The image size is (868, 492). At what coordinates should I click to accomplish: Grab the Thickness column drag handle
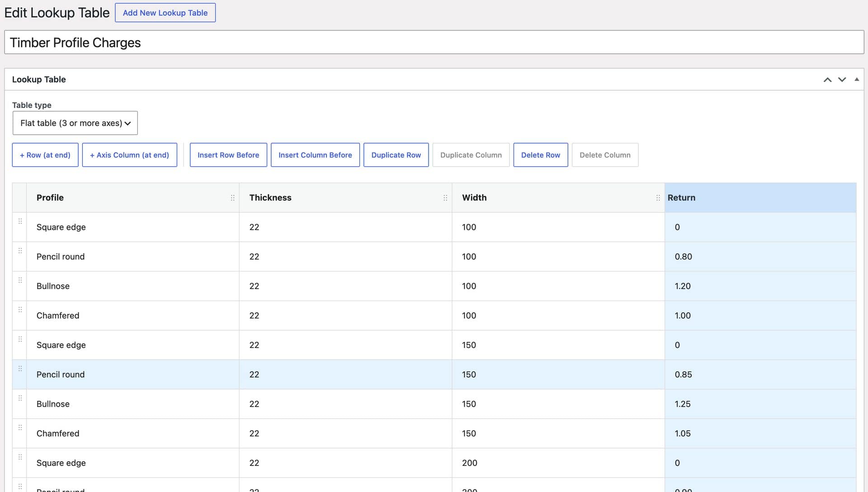pyautogui.click(x=445, y=198)
